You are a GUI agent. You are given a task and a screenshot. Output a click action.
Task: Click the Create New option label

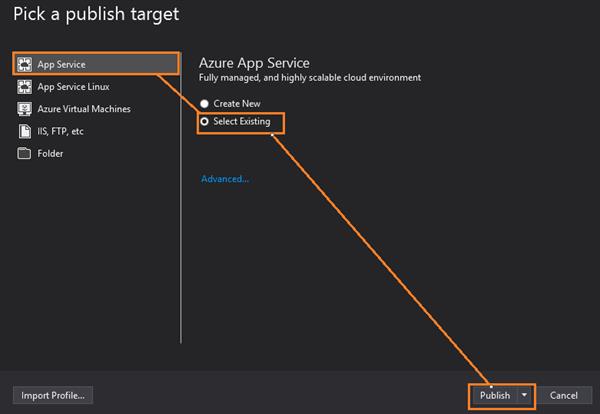237,104
